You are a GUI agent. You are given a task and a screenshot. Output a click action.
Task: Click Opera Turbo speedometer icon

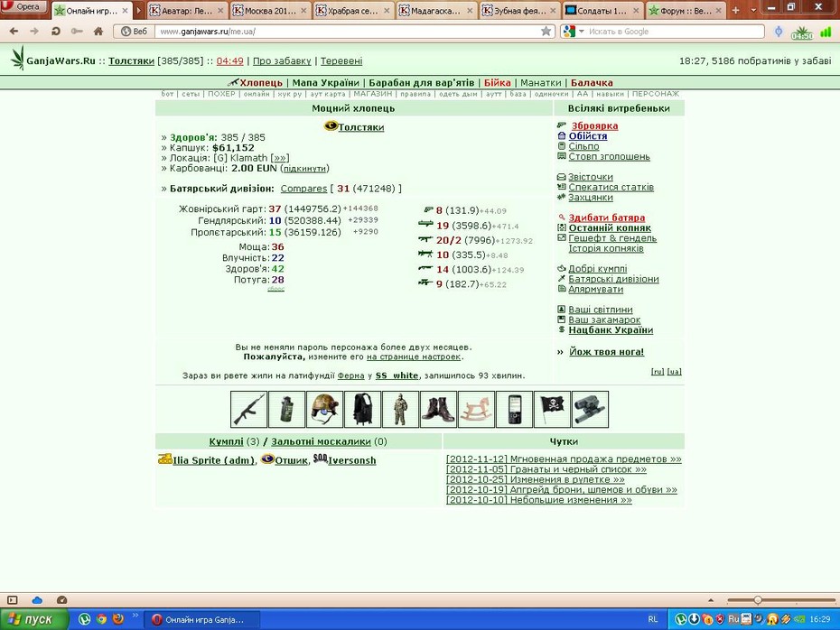coord(61,600)
